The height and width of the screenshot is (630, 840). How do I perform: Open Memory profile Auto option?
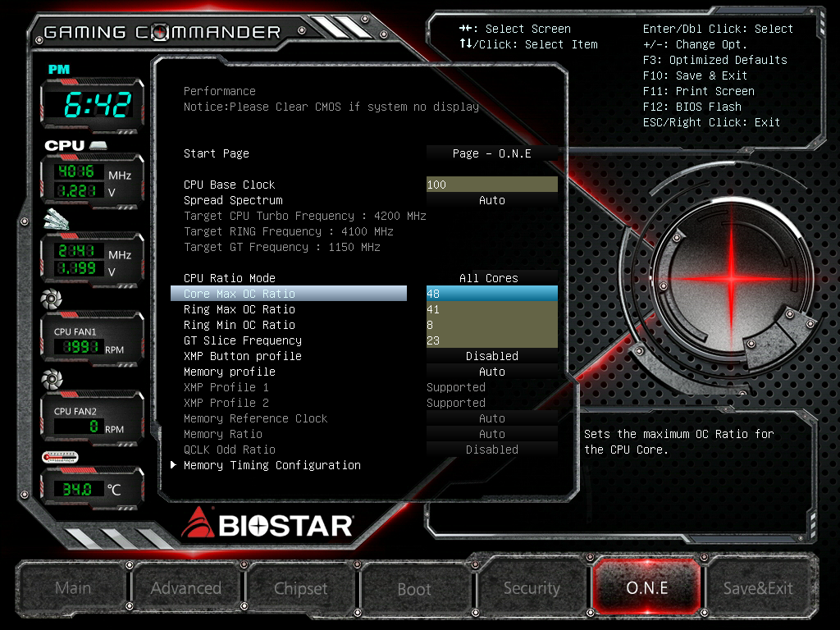click(x=492, y=372)
